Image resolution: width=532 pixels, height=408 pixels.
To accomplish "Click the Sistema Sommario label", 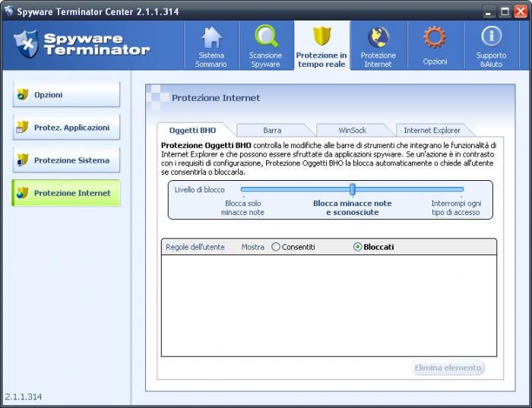I will [x=211, y=60].
